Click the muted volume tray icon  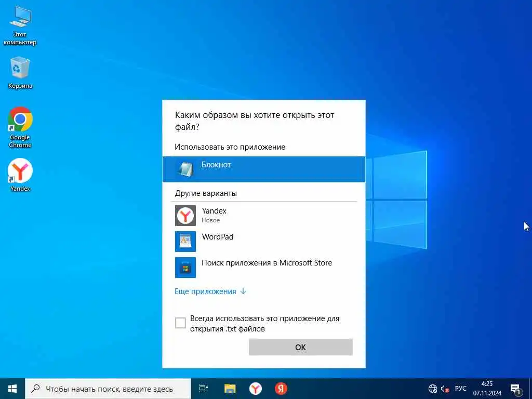445,389
